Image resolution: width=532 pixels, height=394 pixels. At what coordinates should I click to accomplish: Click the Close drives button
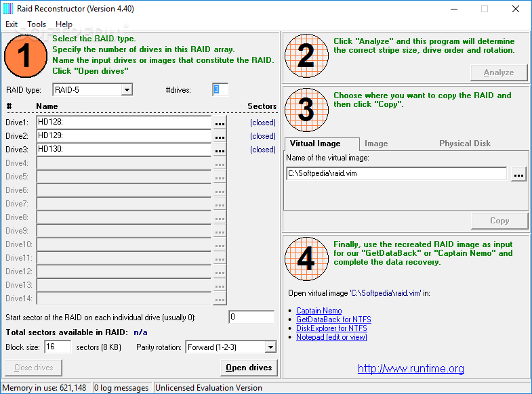pos(34,368)
